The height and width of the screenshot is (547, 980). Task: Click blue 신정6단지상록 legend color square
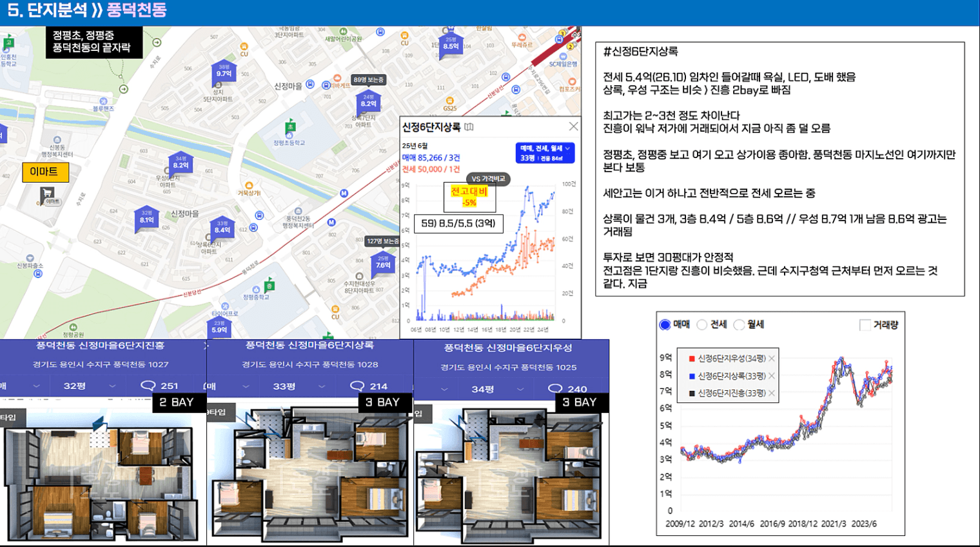pyautogui.click(x=692, y=376)
